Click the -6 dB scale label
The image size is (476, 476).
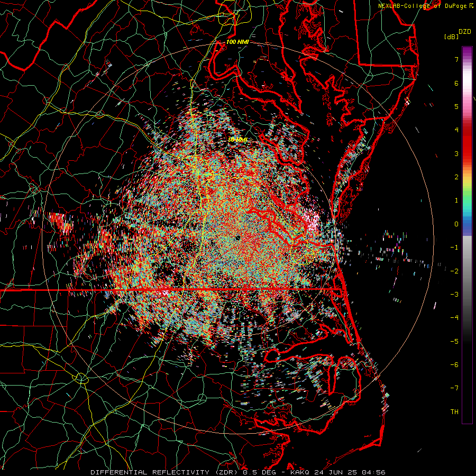(x=454, y=365)
